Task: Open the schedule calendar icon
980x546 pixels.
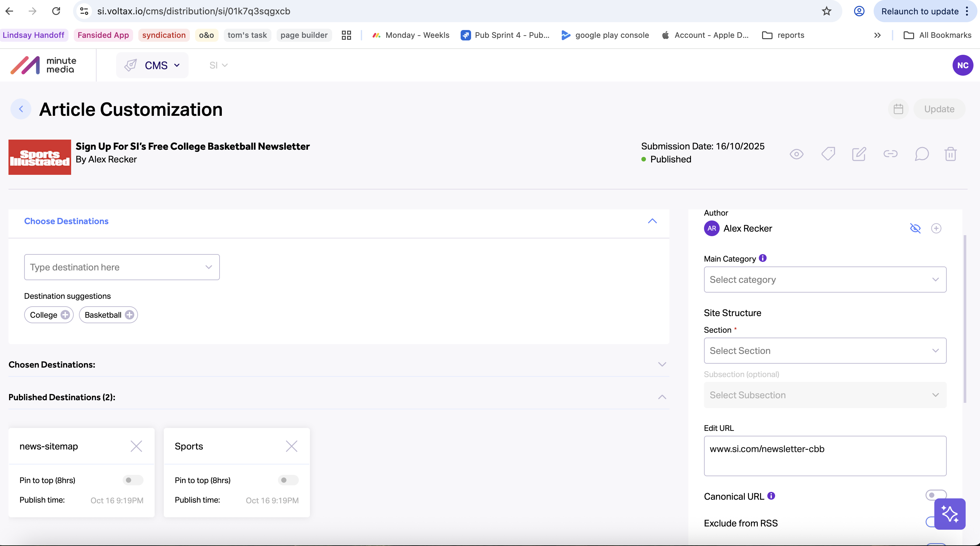Action: click(x=898, y=109)
